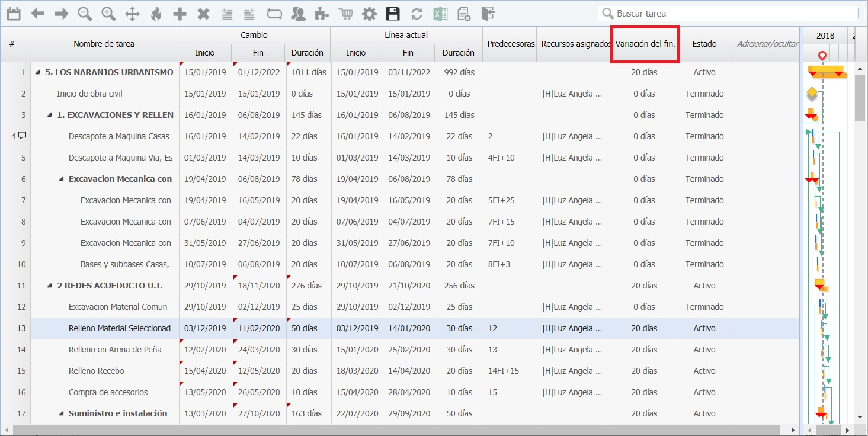Open Adicionar/ocultar columns header

765,44
